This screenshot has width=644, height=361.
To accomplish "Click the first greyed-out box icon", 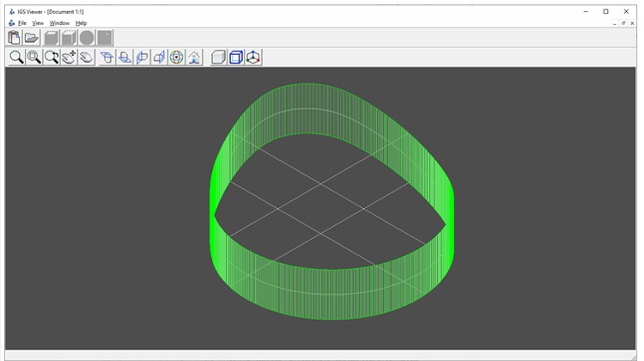I will [x=52, y=38].
